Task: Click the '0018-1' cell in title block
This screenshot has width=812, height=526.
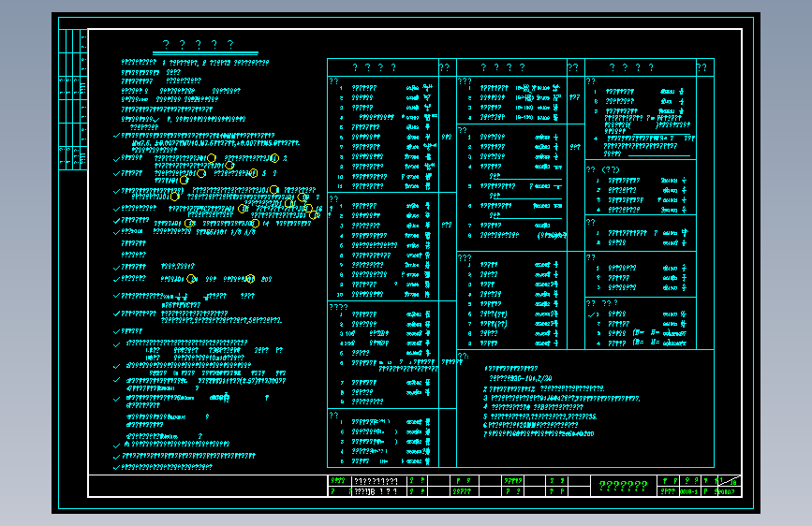Action: coord(688,491)
